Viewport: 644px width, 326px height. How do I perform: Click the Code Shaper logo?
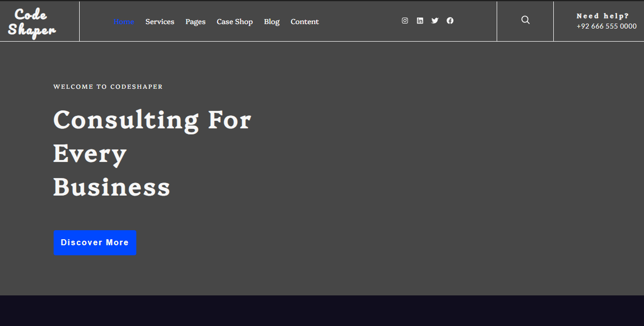pos(31,21)
